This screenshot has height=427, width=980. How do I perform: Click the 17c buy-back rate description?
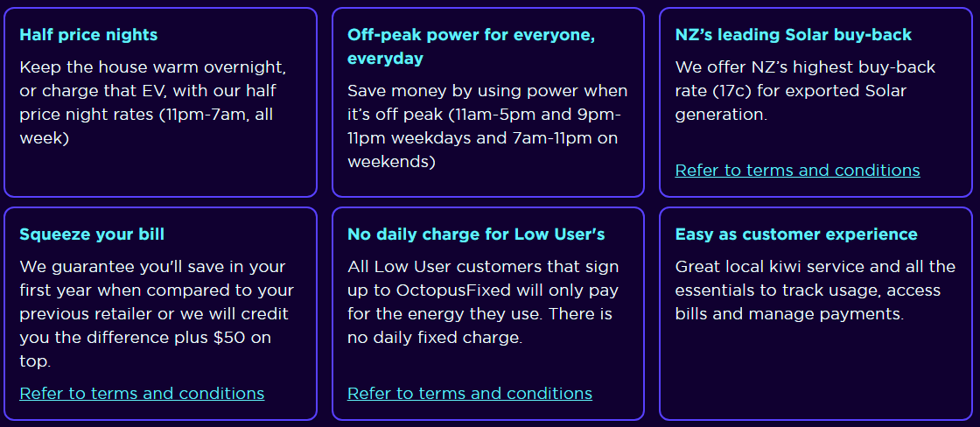[806, 91]
